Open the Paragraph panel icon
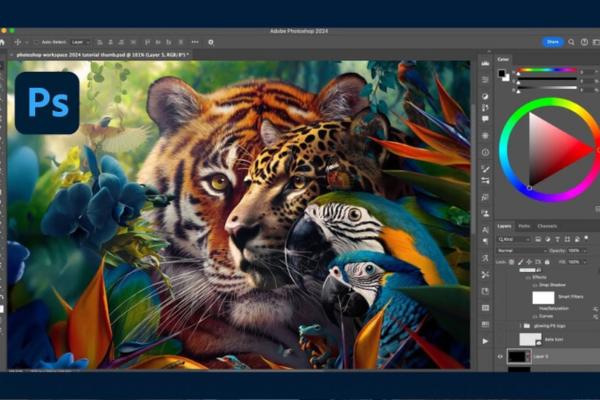600x400 pixels. click(x=485, y=241)
